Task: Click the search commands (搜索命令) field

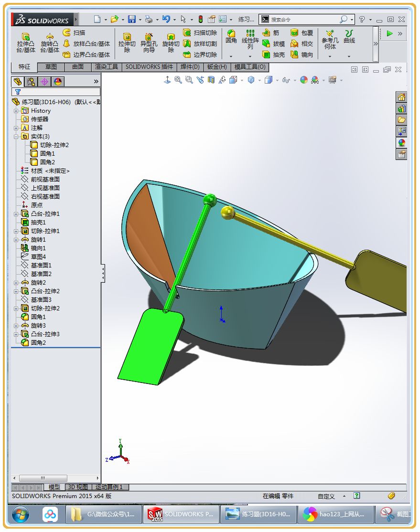Action: pos(307,19)
